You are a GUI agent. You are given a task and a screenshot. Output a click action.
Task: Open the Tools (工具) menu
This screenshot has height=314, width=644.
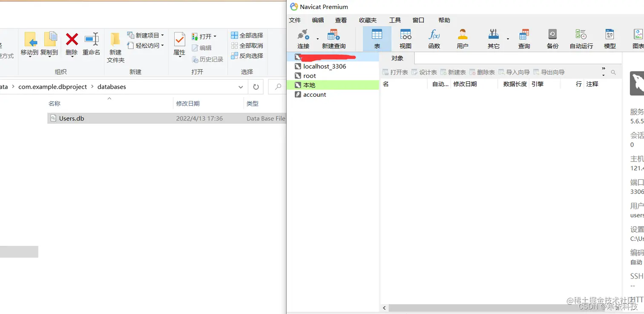[395, 20]
